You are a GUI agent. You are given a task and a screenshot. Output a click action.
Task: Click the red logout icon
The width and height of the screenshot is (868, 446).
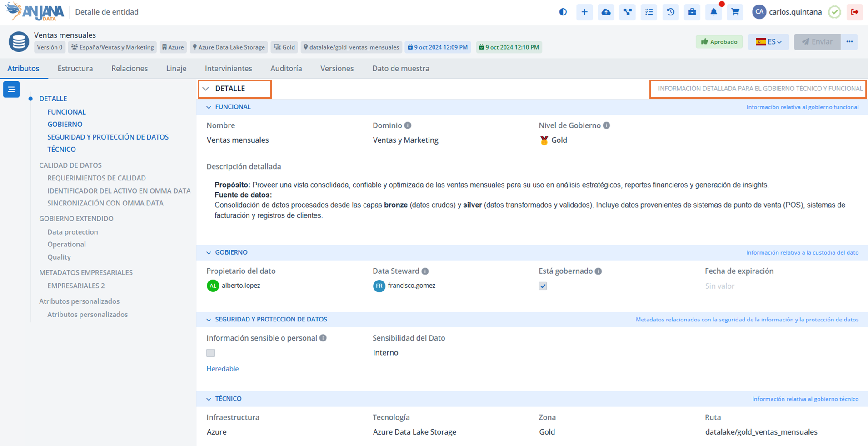[854, 12]
